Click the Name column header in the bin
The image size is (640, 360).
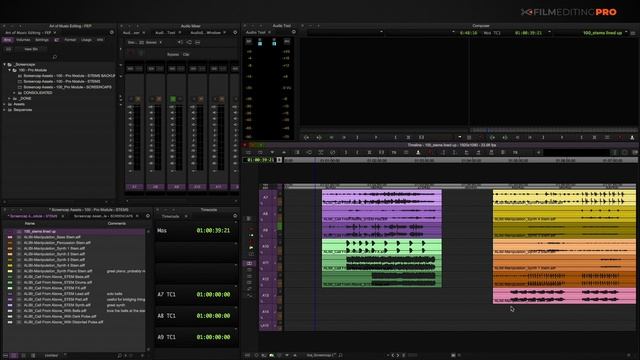point(30,224)
